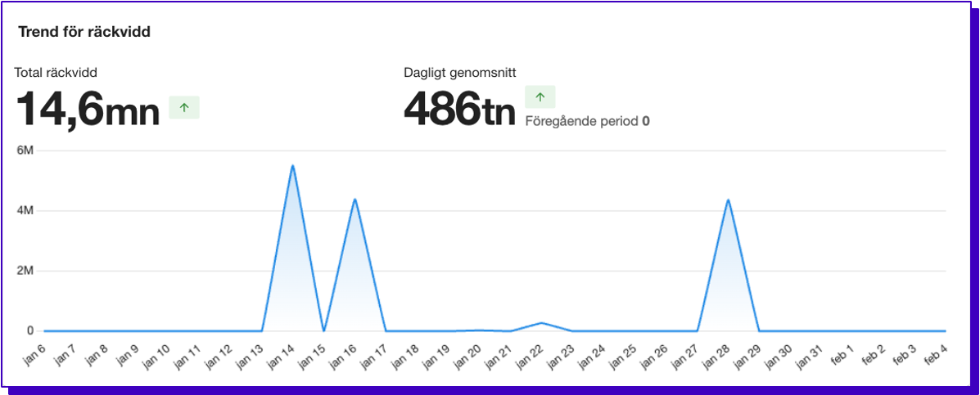Click the green up arrow beside Total räckvidd
The image size is (980, 395).
point(184,107)
